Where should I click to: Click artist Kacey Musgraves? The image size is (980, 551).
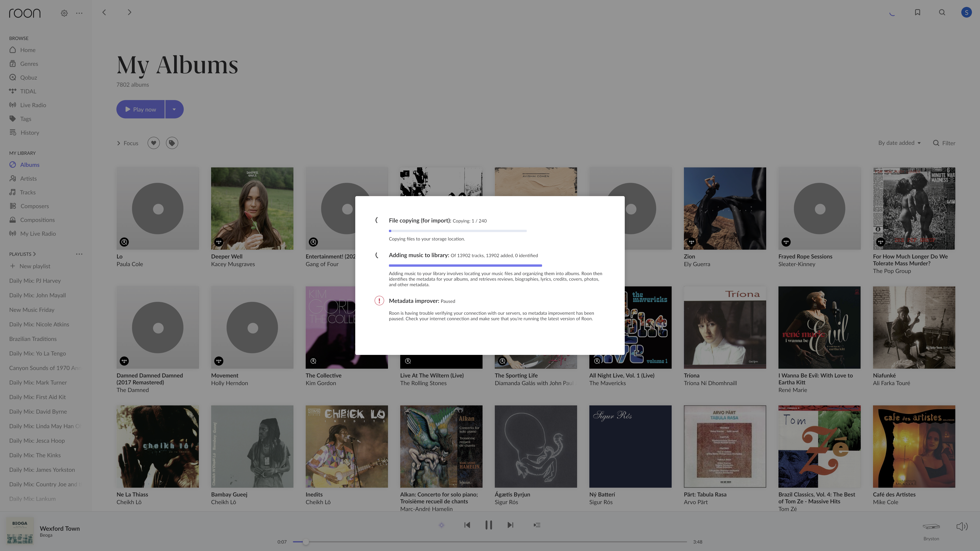point(233,264)
